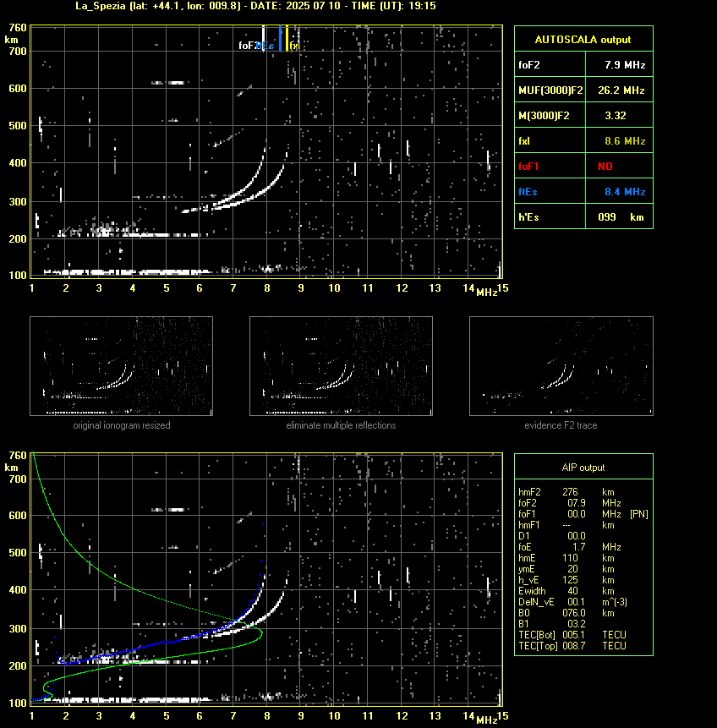Click the value '099 km'
The width and height of the screenshot is (717, 728).
[x=621, y=217]
